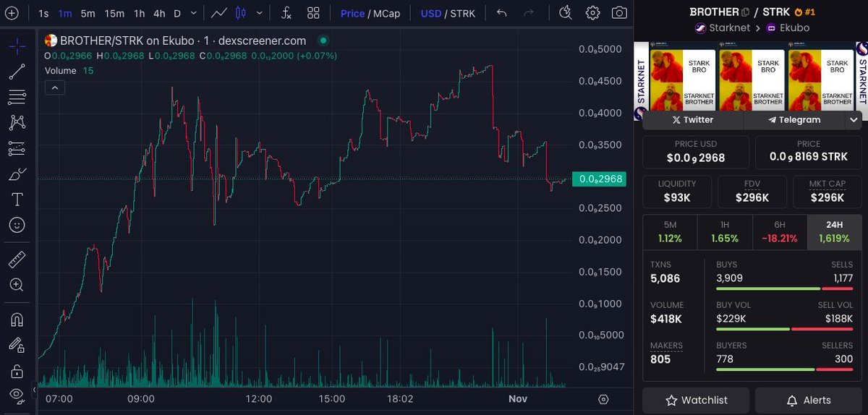Toggle stay in drawing mode pencil-lock
This screenshot has height=415, width=868.
pyautogui.click(x=17, y=345)
